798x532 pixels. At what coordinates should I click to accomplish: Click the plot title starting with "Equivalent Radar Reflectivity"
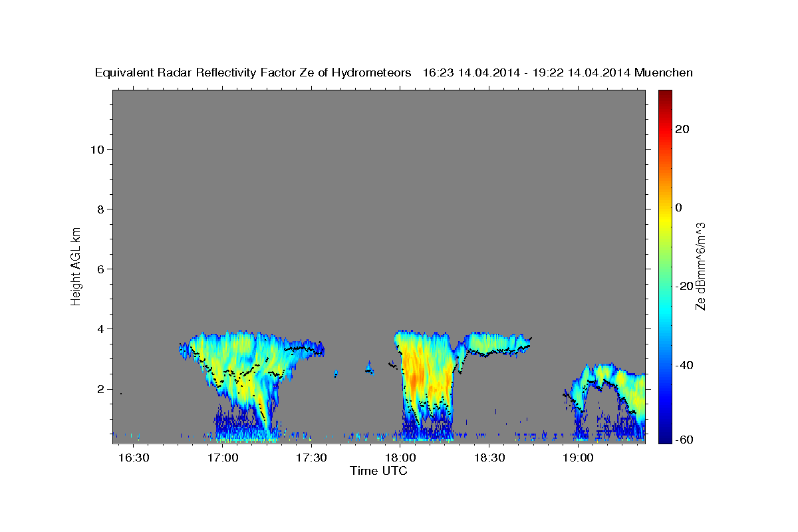click(394, 72)
